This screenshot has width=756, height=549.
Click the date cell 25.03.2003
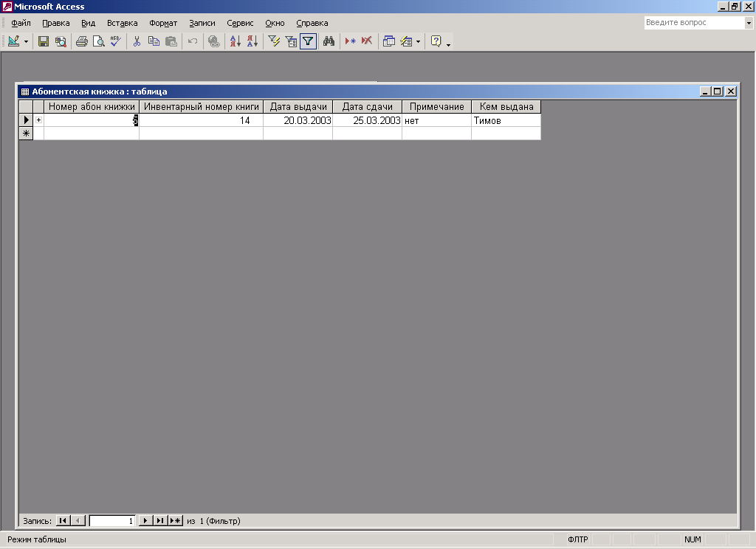[368, 120]
